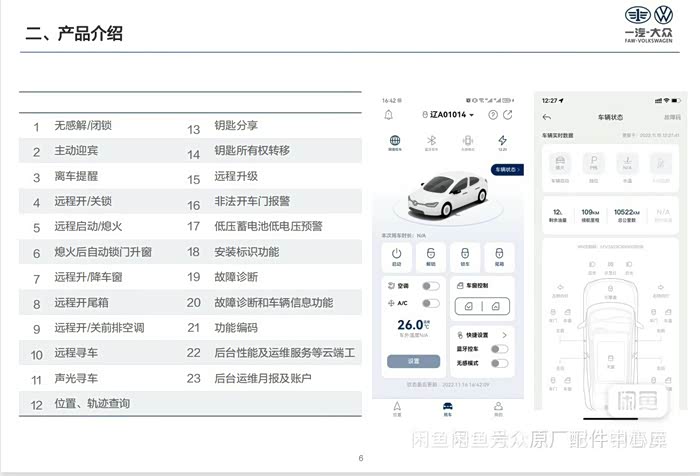Tap the 12L remaining fuel value
The image size is (700, 476).
click(558, 215)
